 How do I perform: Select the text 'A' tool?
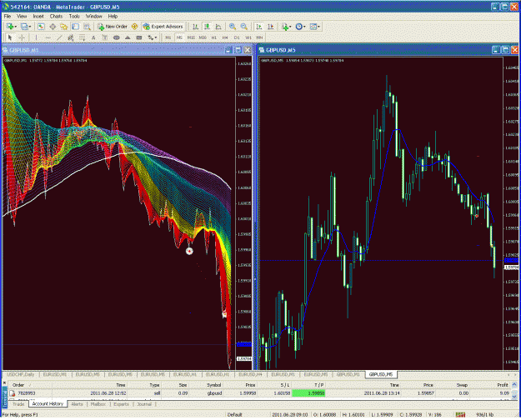point(93,37)
